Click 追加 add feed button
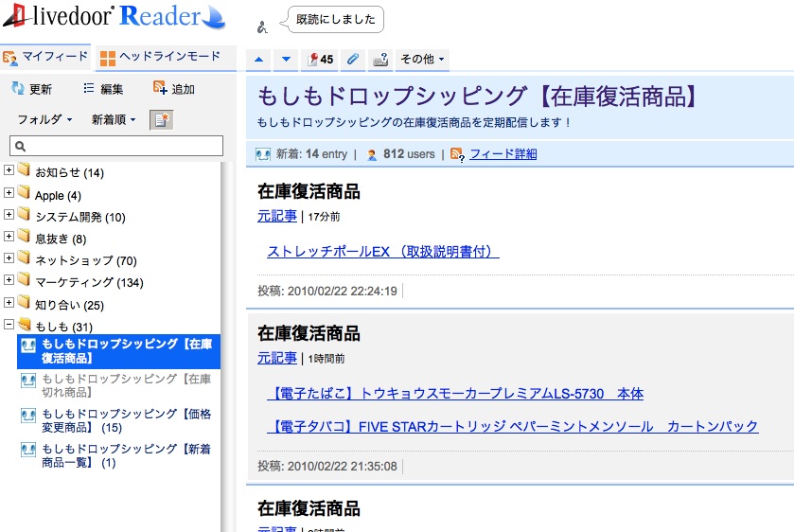The width and height of the screenshot is (794, 532). pyautogui.click(x=174, y=89)
